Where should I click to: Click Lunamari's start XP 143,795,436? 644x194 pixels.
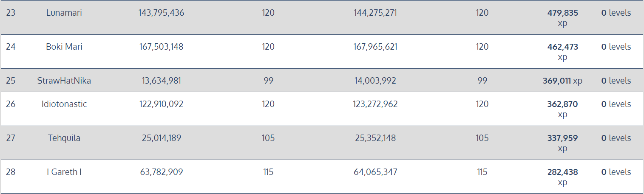click(161, 13)
